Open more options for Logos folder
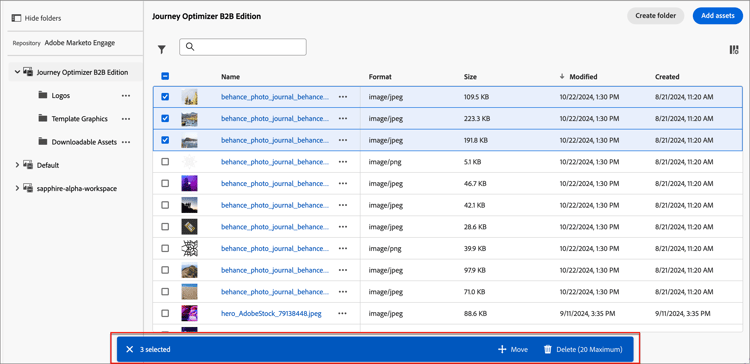Image resolution: width=750 pixels, height=364 pixels. point(126,96)
